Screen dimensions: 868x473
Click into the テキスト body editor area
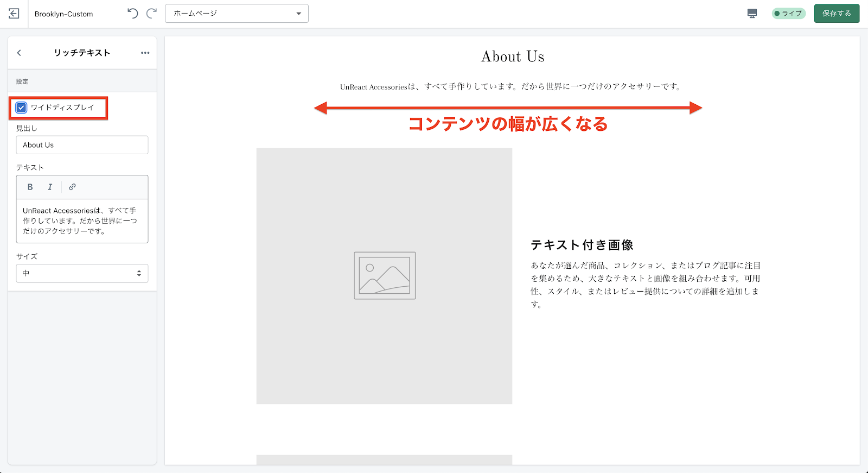click(82, 220)
